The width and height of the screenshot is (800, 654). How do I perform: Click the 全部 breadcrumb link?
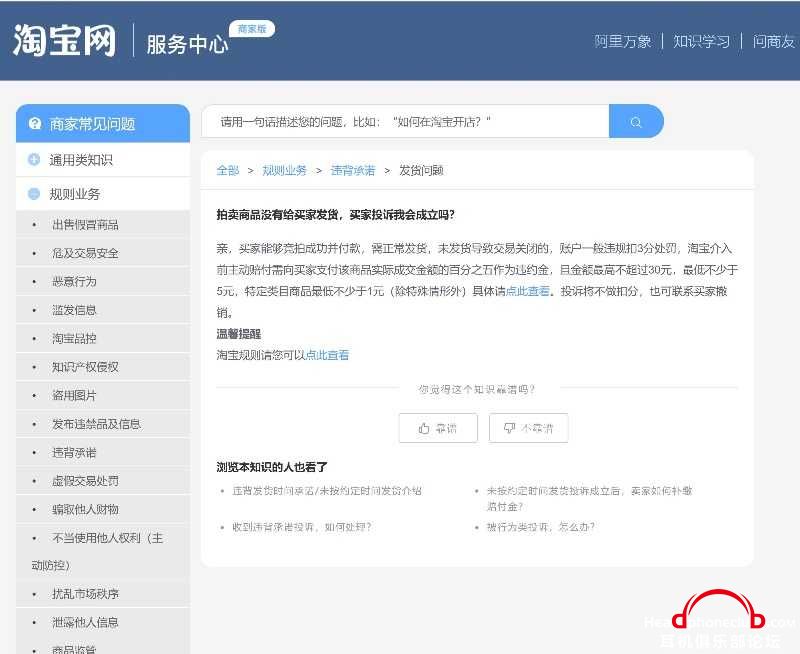[x=228, y=170]
